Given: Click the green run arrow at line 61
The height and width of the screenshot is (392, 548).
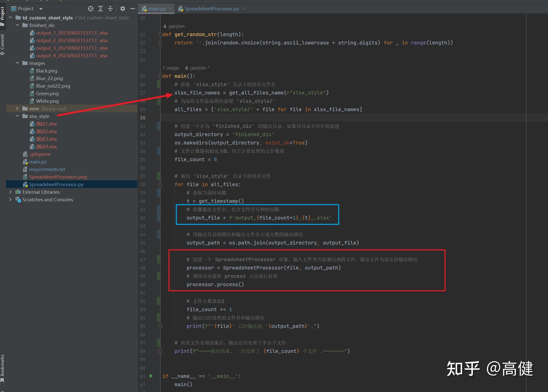Looking at the screenshot, I should tap(151, 376).
